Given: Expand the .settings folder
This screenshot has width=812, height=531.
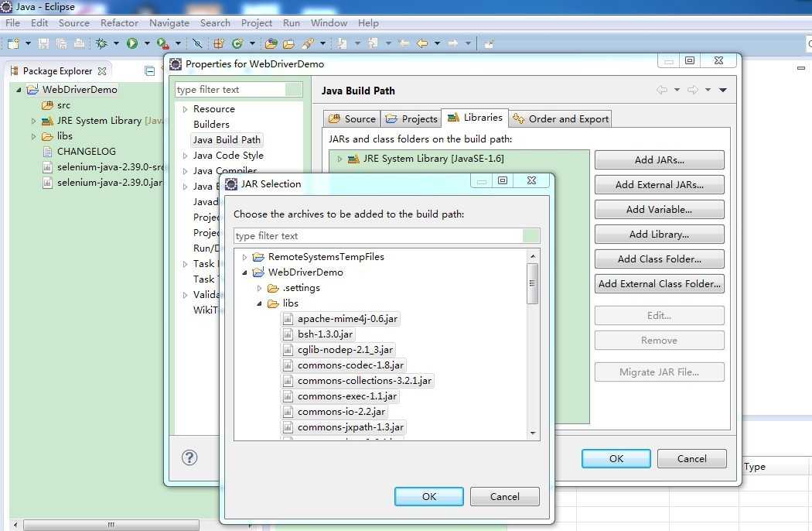Looking at the screenshot, I should point(259,288).
